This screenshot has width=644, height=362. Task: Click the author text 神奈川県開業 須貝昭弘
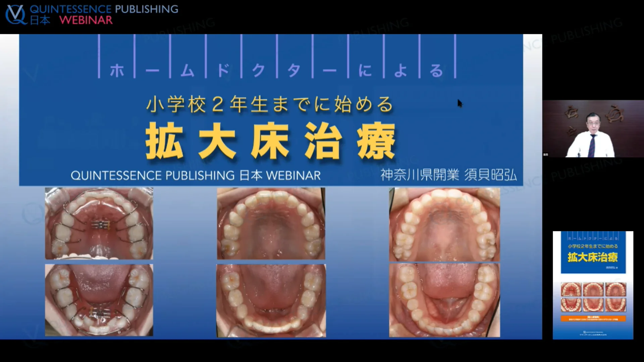click(448, 175)
